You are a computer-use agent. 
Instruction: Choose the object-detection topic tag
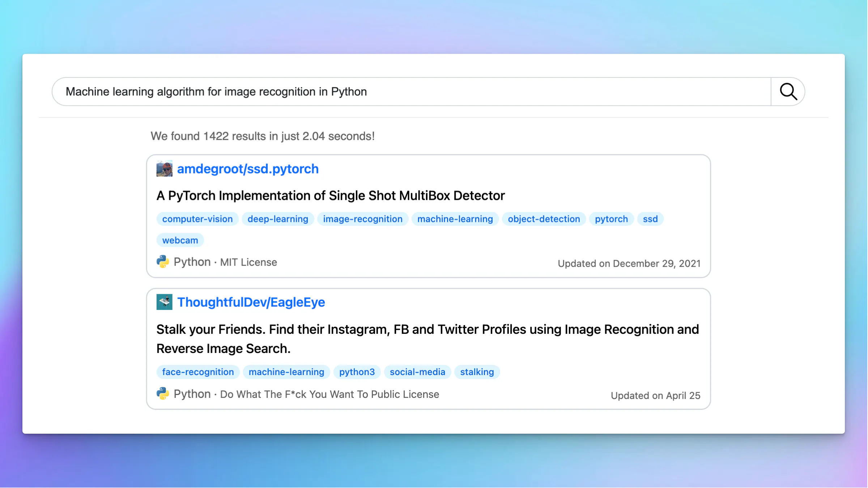pyautogui.click(x=544, y=219)
